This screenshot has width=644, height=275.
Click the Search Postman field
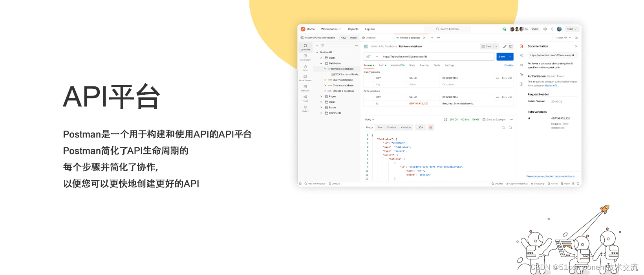(447, 29)
